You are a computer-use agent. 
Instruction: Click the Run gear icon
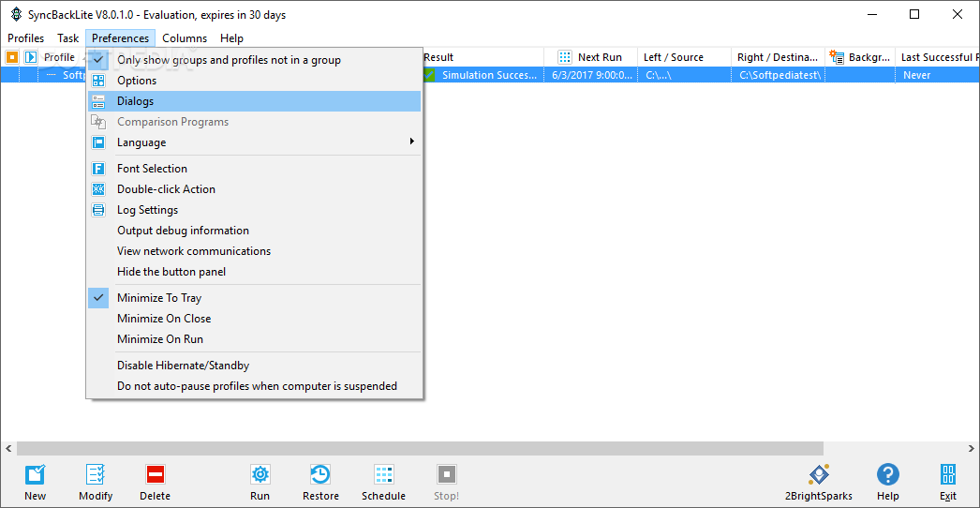pos(260,474)
